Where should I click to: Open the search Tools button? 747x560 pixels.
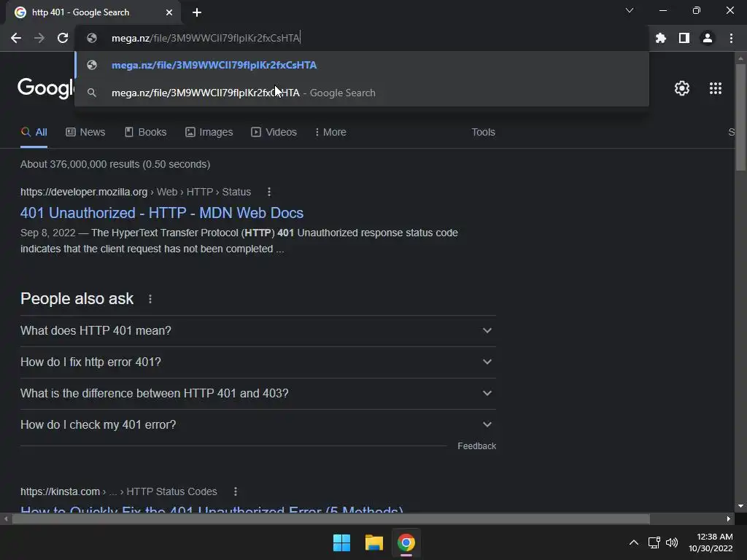483,132
